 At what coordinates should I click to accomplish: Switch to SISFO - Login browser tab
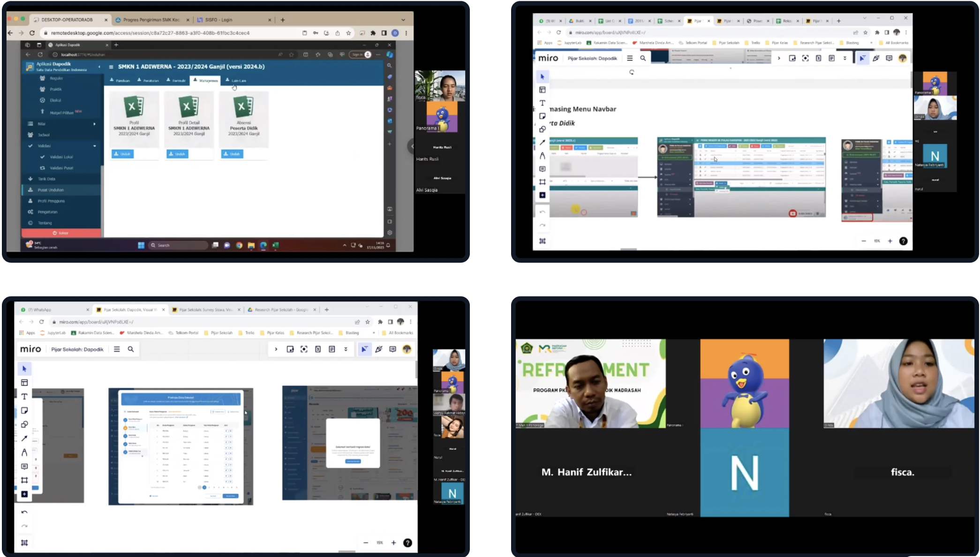click(234, 20)
